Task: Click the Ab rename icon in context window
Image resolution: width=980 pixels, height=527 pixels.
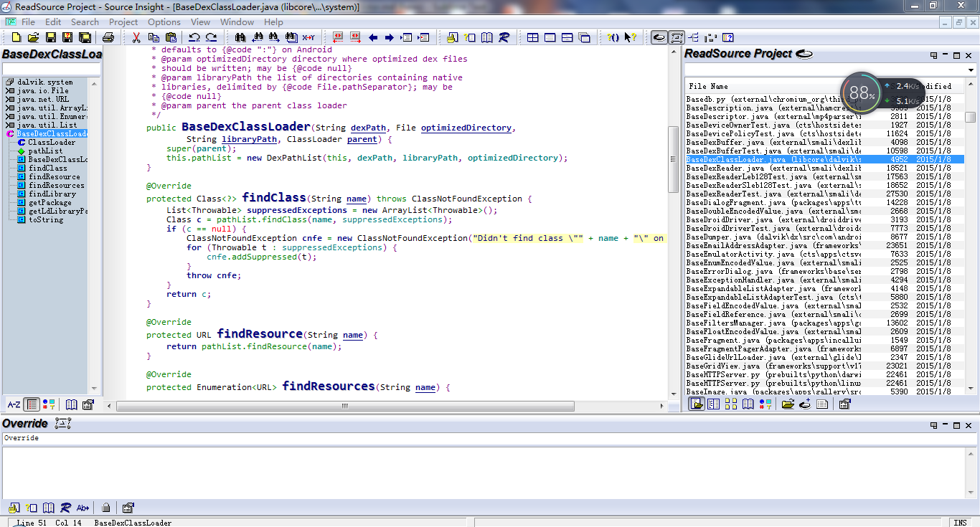Action: click(x=83, y=508)
